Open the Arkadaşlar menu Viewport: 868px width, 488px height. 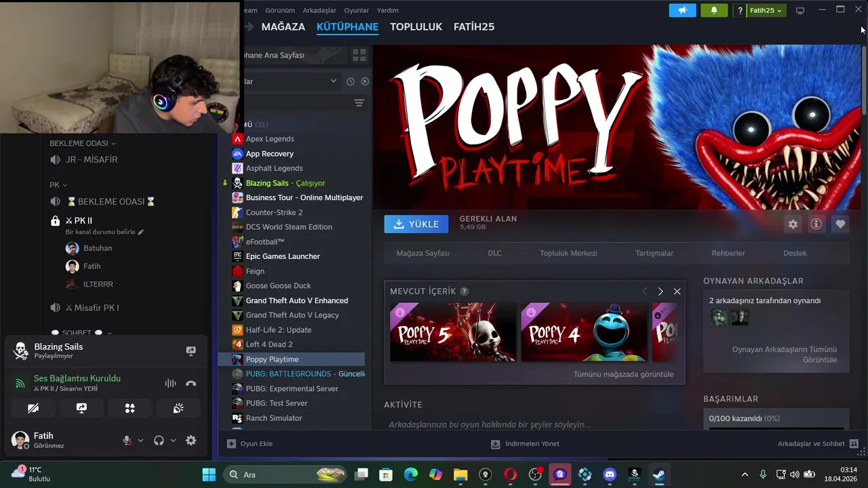319,10
